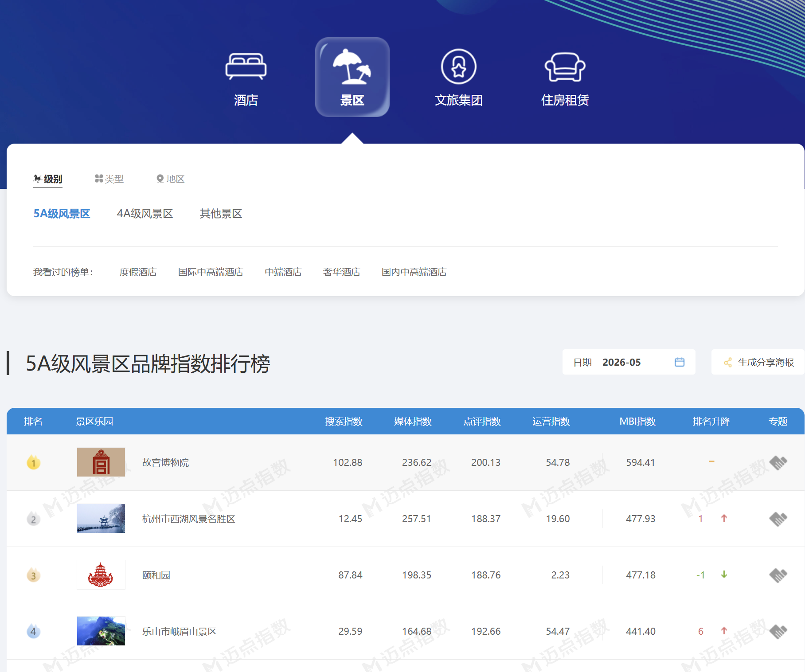
Task: Open 杭州市西湖风景名胜区 thumbnail image
Action: pyautogui.click(x=101, y=518)
